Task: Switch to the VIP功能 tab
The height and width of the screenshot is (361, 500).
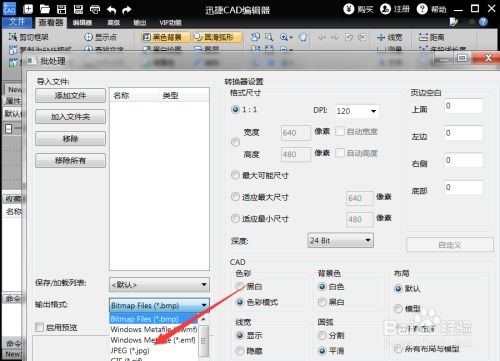Action: click(170, 23)
